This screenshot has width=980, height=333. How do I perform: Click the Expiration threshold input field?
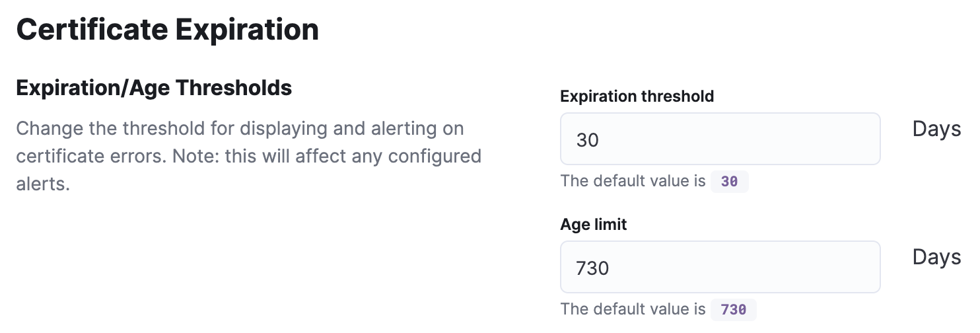click(720, 139)
